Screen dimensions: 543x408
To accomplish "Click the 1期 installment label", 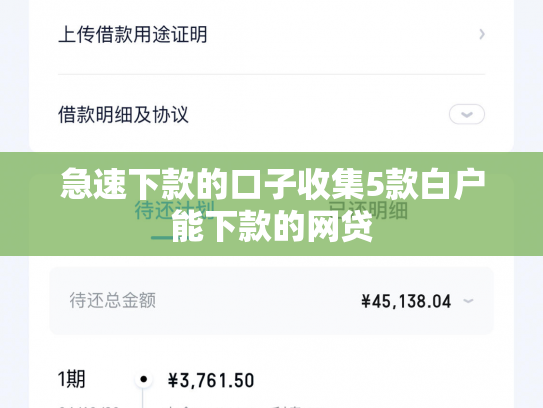I will [x=72, y=379].
